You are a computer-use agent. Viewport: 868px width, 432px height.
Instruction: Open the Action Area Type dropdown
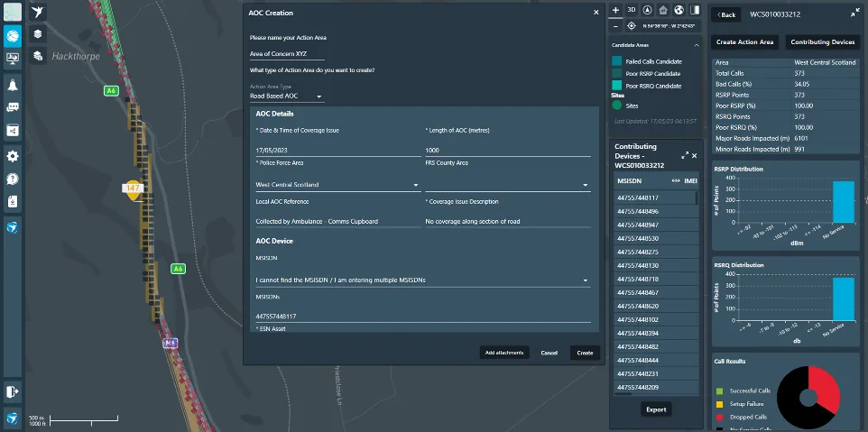pyautogui.click(x=287, y=97)
